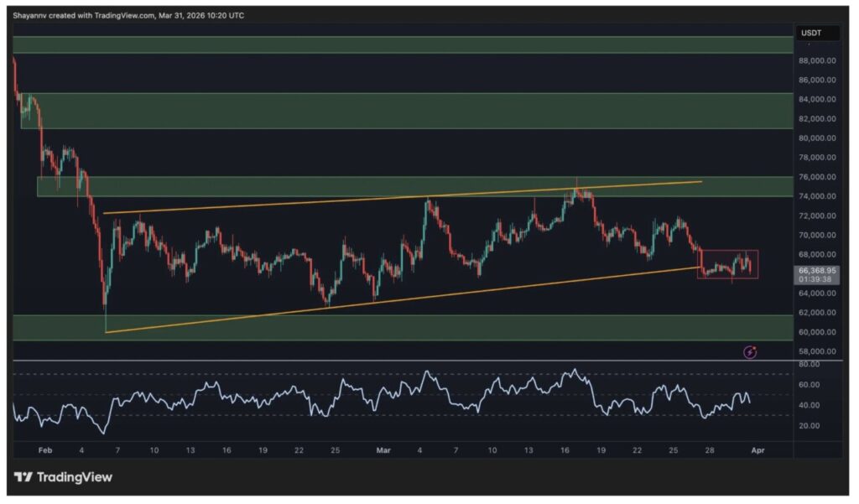Image resolution: width=859 pixels, height=504 pixels.
Task: Click the purple lightning bolt icon
Action: [750, 352]
